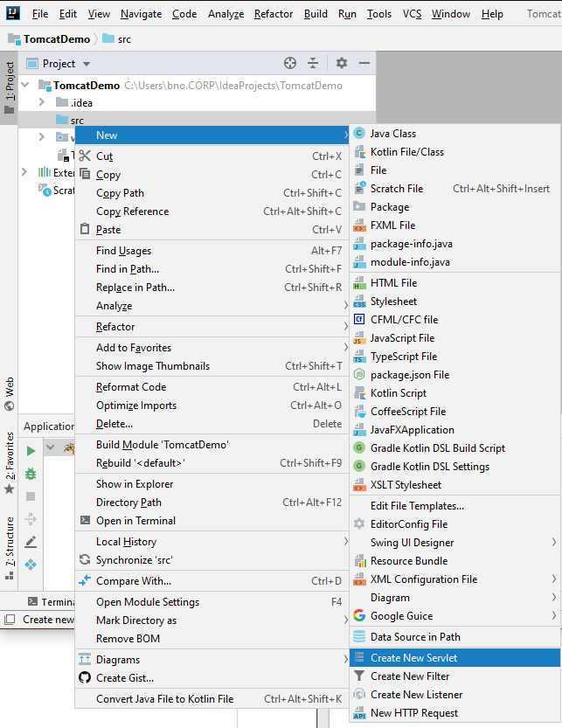Click the EditorConfig File gear icon

[x=359, y=523]
